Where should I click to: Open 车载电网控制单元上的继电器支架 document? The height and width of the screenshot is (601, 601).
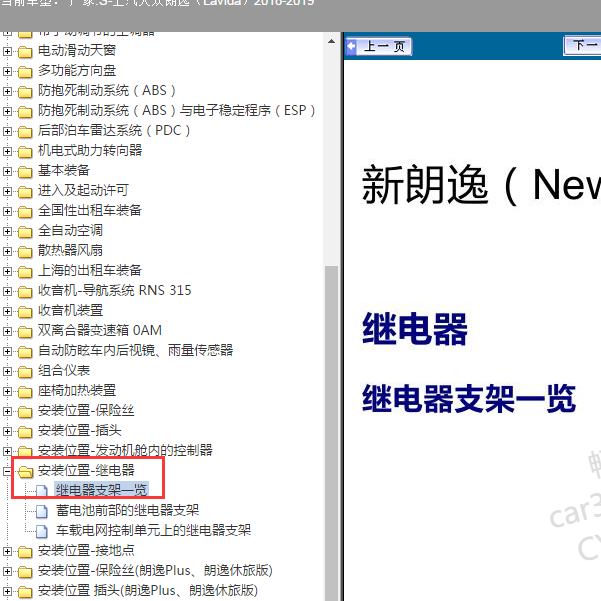pyautogui.click(x=153, y=530)
